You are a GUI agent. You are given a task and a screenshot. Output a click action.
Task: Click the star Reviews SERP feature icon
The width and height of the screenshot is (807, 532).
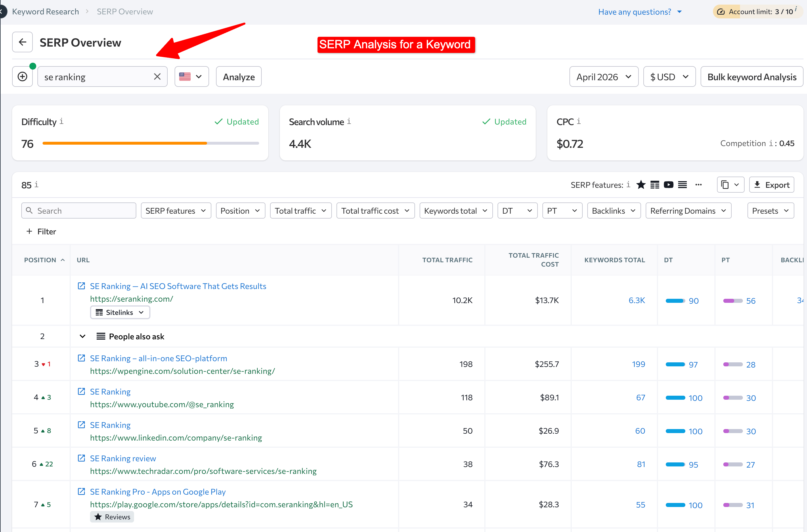click(640, 185)
